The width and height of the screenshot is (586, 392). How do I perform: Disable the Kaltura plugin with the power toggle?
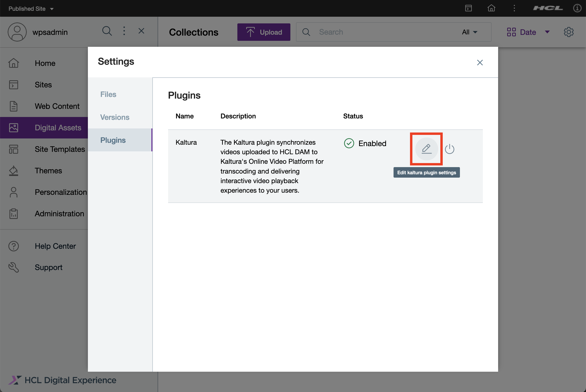point(450,149)
